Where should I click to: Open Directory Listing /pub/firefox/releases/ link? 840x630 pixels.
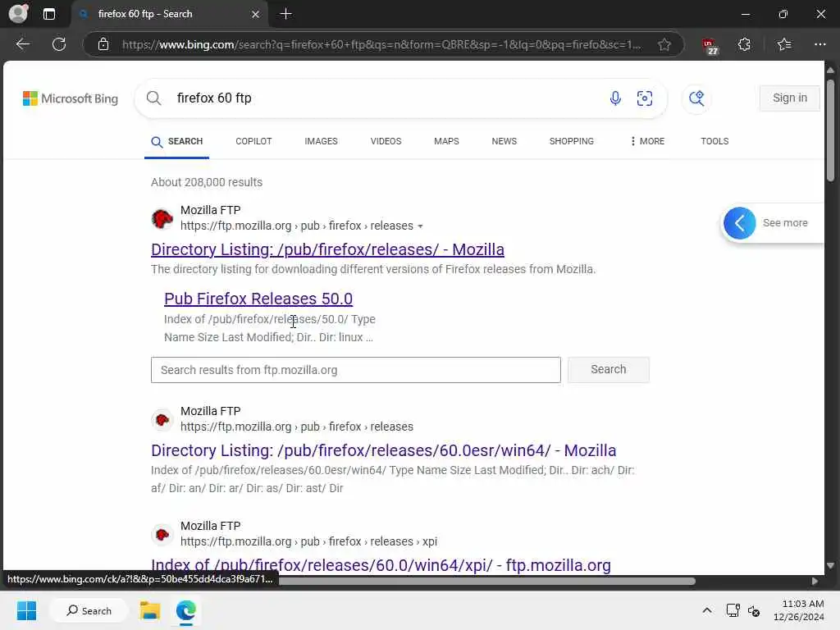click(x=327, y=249)
